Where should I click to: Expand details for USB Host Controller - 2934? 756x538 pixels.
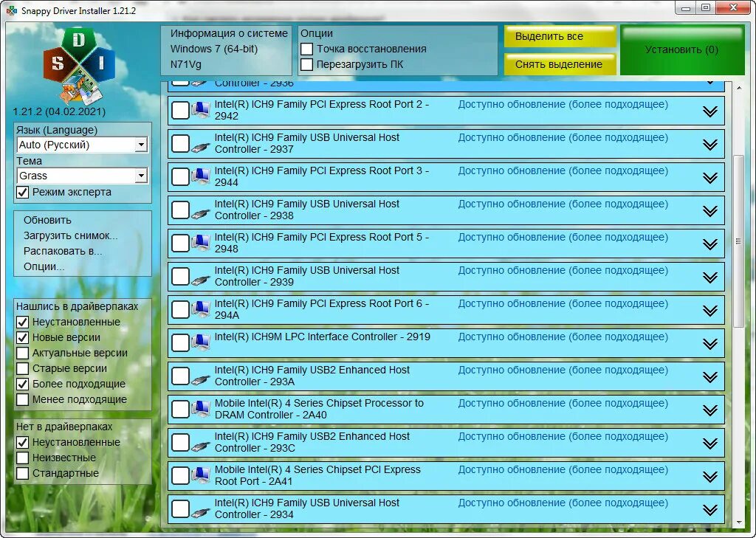click(709, 510)
